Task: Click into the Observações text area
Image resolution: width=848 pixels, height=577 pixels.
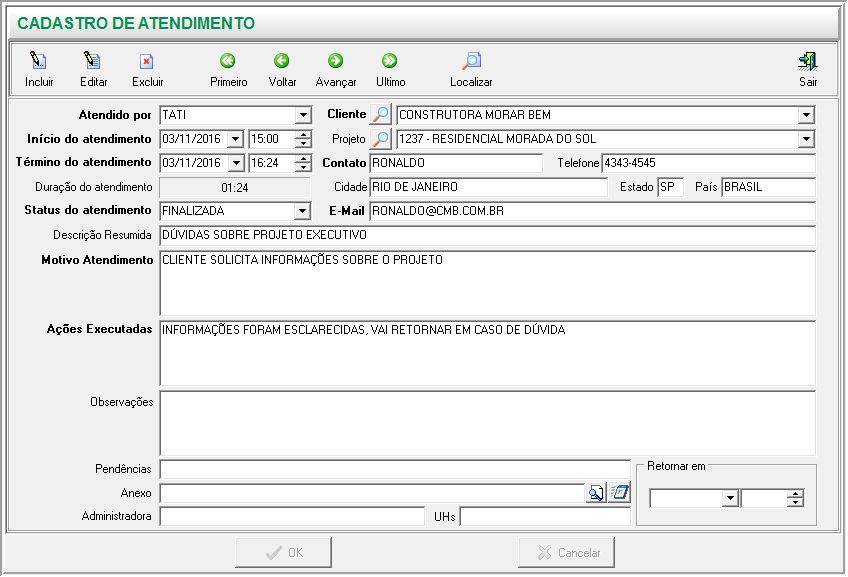Action: pos(487,422)
